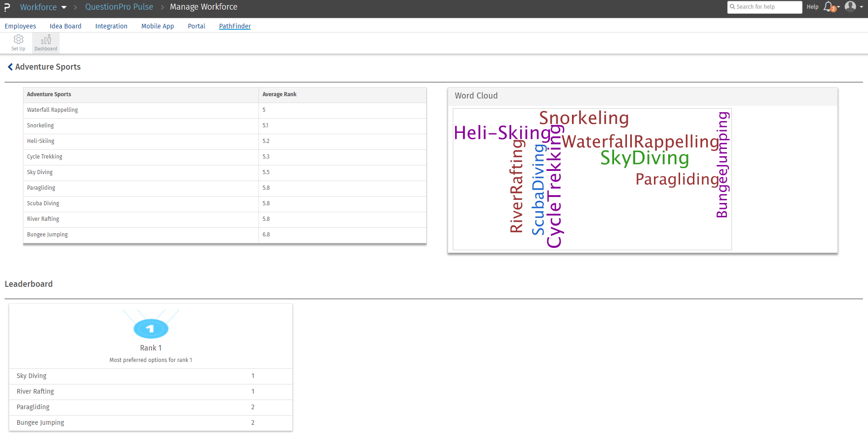Click RiverRafting in the word cloud
The image size is (868, 433).
(516, 186)
